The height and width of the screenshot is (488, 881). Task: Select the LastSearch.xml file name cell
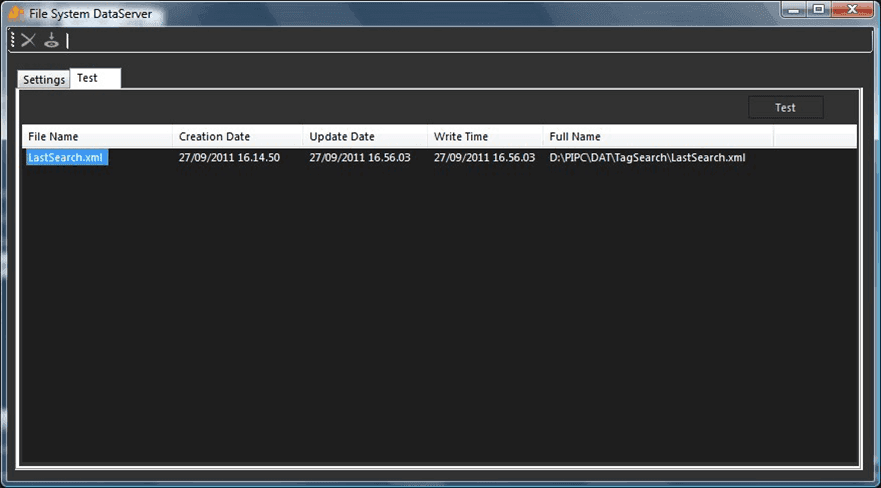coord(66,158)
